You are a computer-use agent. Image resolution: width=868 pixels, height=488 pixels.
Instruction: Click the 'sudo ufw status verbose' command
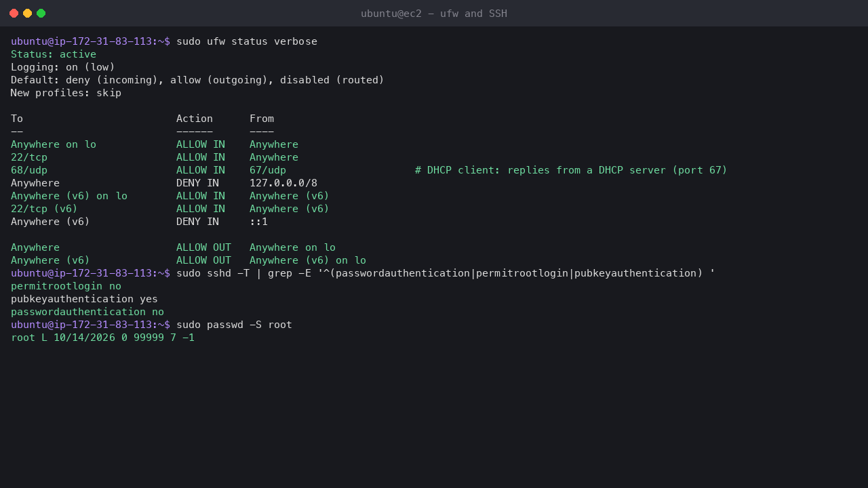pyautogui.click(x=247, y=41)
